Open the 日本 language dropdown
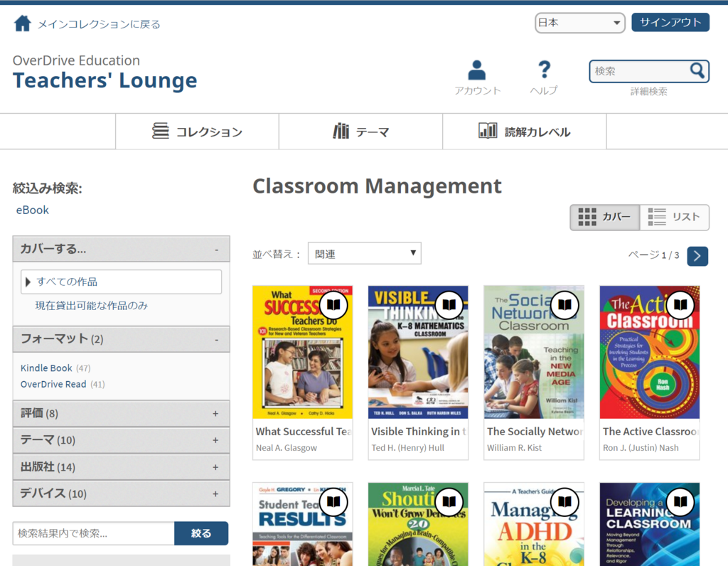This screenshot has width=728, height=566. (x=580, y=23)
